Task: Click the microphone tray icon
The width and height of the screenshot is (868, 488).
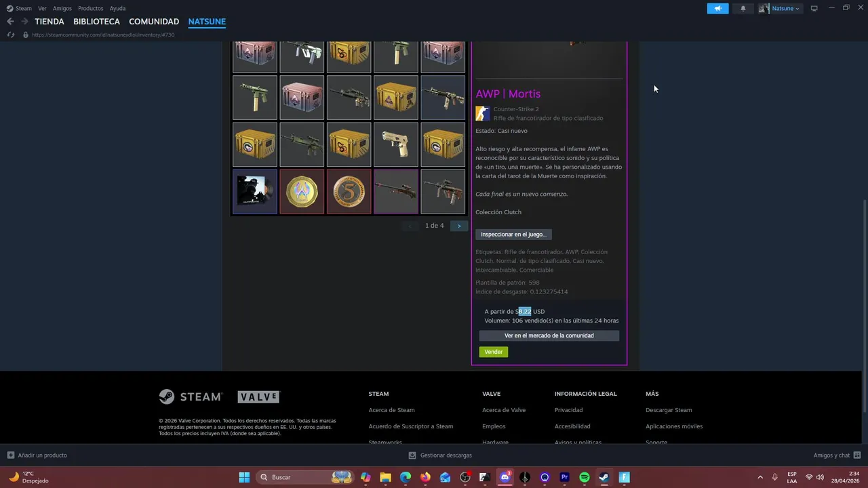Action: pos(774,477)
